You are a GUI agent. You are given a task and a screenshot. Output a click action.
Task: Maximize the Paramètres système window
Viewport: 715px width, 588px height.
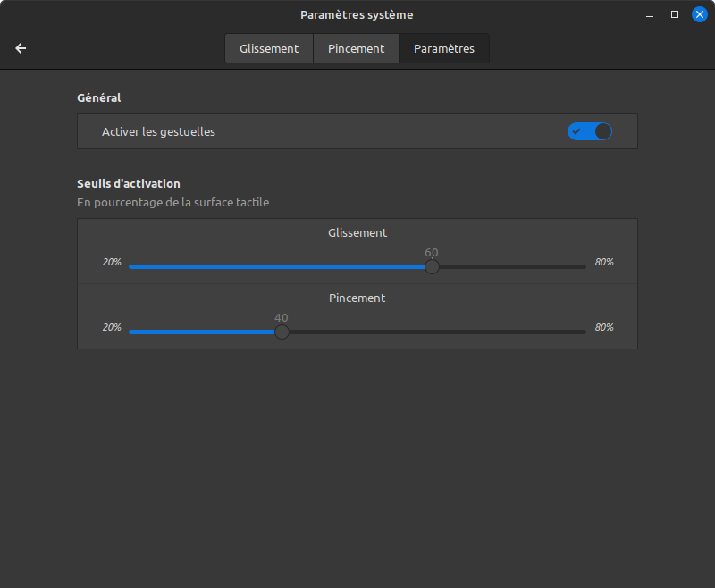[x=675, y=14]
